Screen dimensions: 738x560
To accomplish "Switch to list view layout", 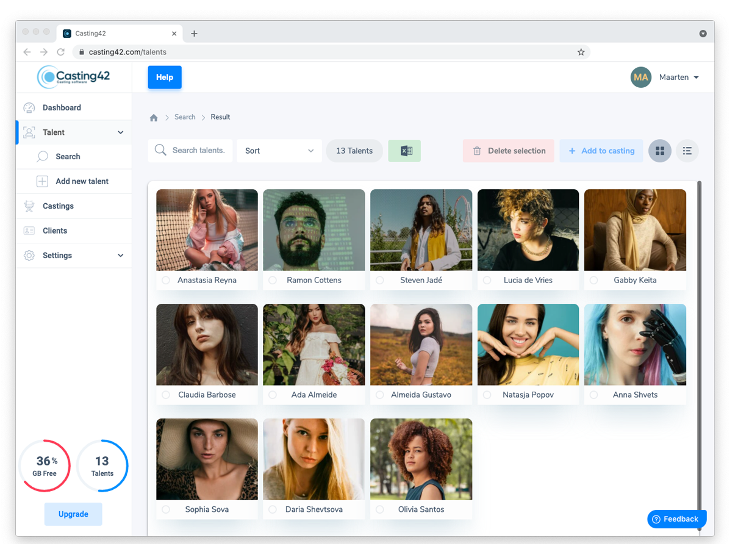I will click(687, 151).
